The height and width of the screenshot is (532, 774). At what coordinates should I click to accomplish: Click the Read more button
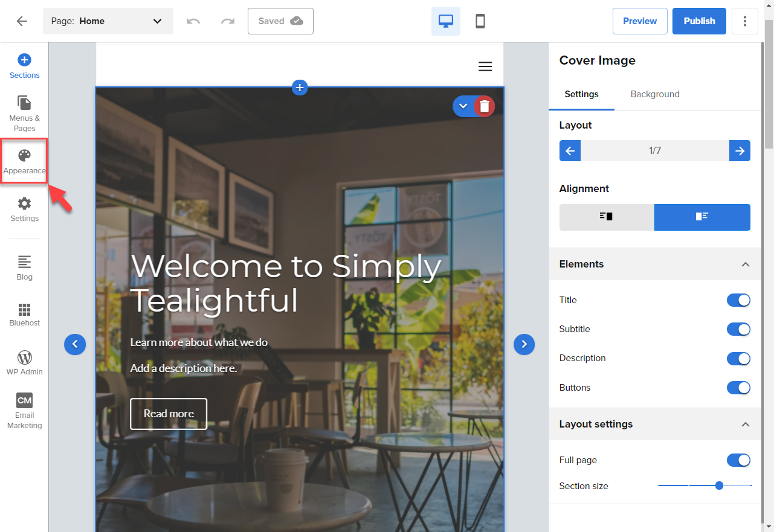pos(169,414)
